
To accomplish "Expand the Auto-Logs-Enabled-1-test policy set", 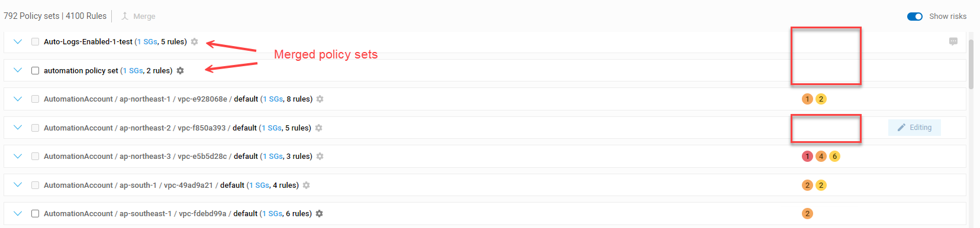I will pyautogui.click(x=18, y=42).
